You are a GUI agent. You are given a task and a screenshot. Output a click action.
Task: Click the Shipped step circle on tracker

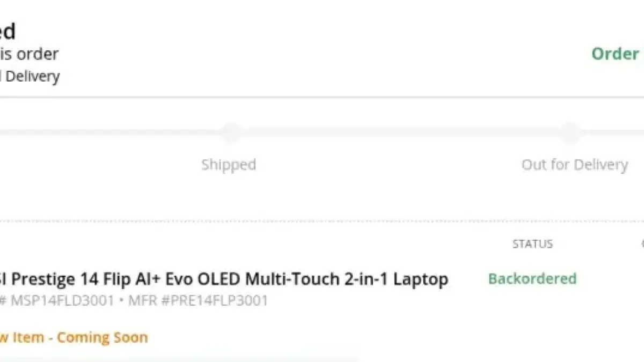(x=231, y=132)
